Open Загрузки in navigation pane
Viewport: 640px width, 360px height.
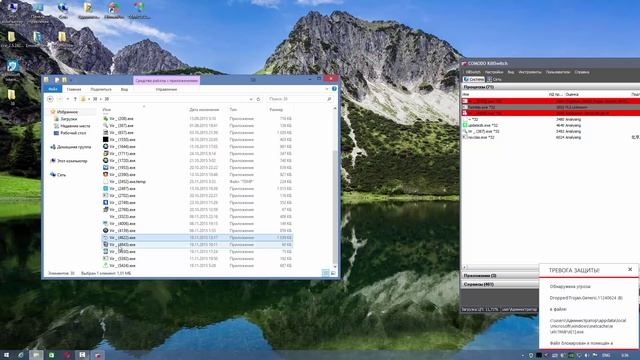coord(69,119)
